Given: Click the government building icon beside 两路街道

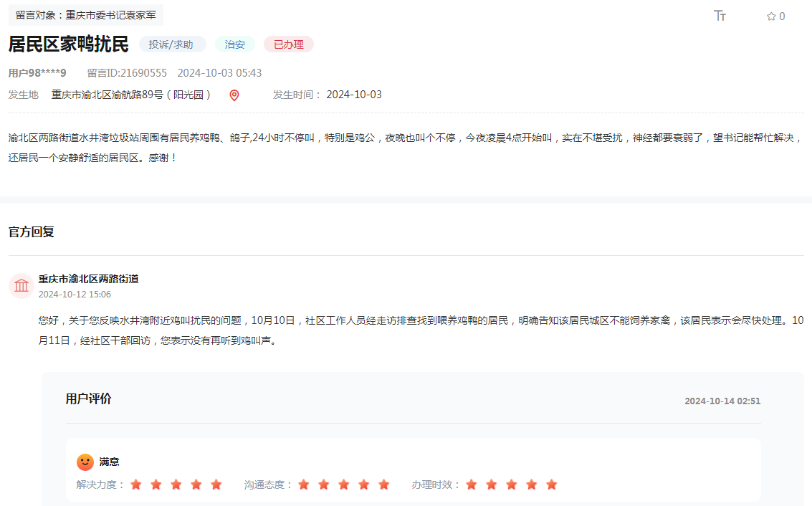Looking at the screenshot, I should (x=21, y=285).
